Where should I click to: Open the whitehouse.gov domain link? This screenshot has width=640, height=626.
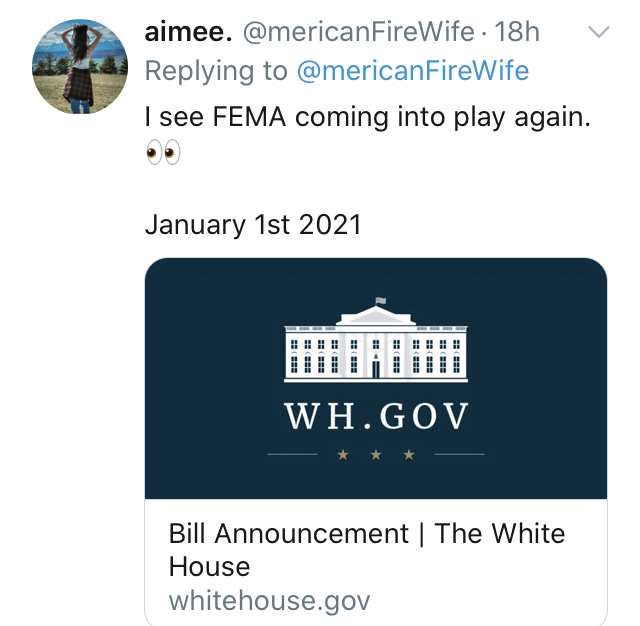click(269, 601)
